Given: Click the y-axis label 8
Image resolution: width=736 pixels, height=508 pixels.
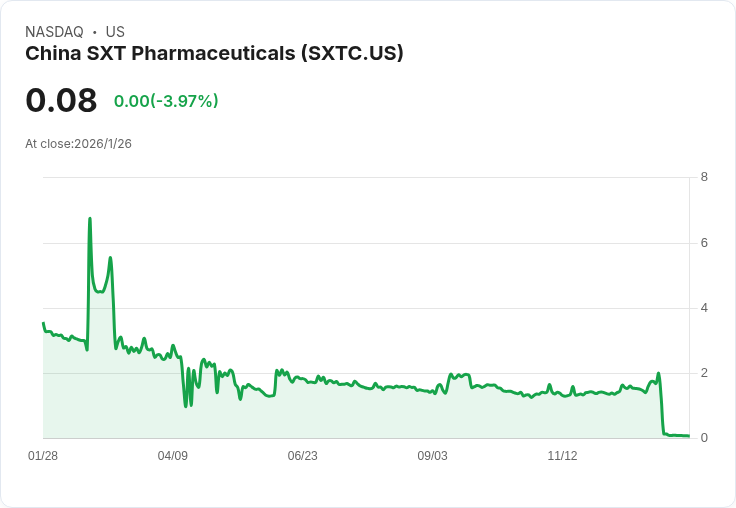Looking at the screenshot, I should coord(704,177).
